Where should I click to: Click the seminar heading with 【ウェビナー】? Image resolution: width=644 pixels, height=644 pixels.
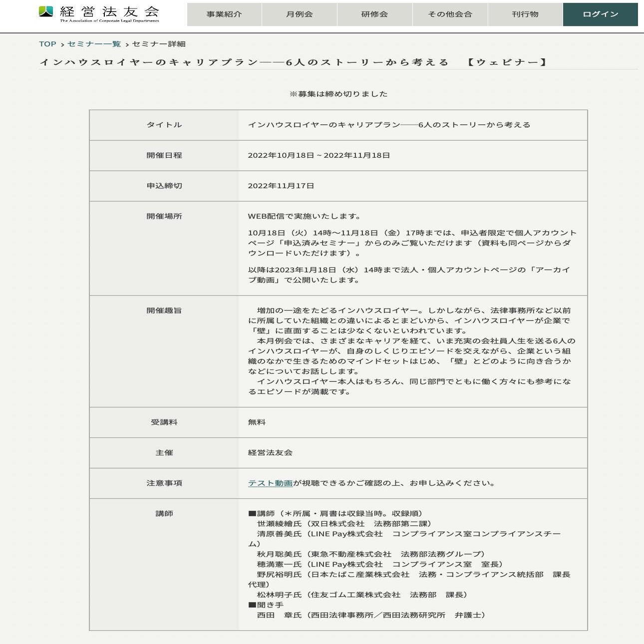294,62
